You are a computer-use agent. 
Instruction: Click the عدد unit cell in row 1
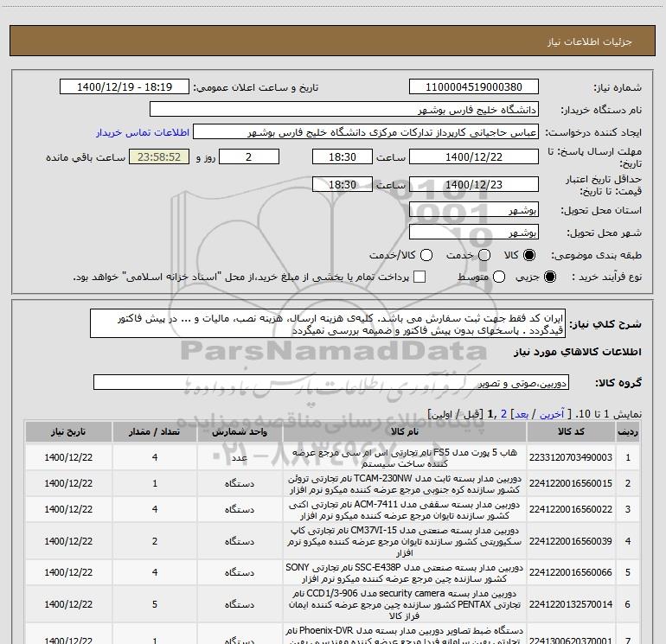coord(240,458)
